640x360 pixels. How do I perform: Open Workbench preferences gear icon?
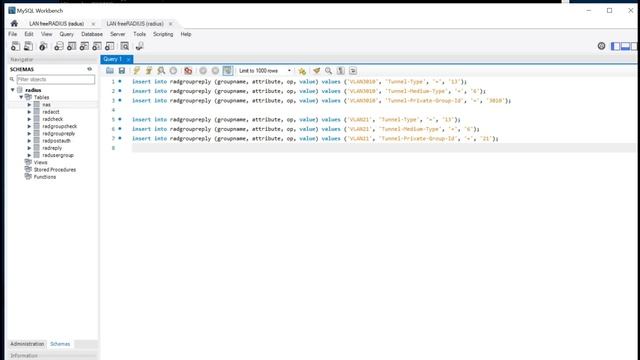tap(601, 46)
